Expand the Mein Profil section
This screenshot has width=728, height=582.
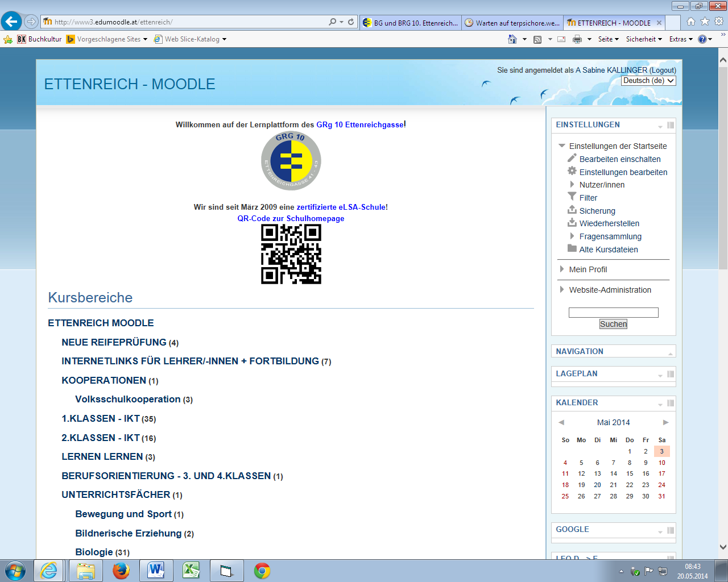[562, 269]
